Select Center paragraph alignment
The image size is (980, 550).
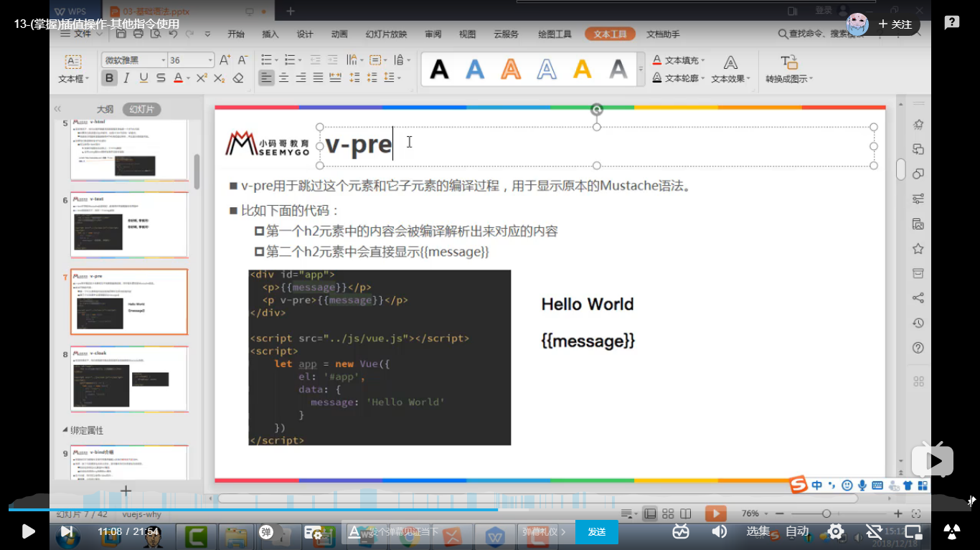pyautogui.click(x=284, y=77)
